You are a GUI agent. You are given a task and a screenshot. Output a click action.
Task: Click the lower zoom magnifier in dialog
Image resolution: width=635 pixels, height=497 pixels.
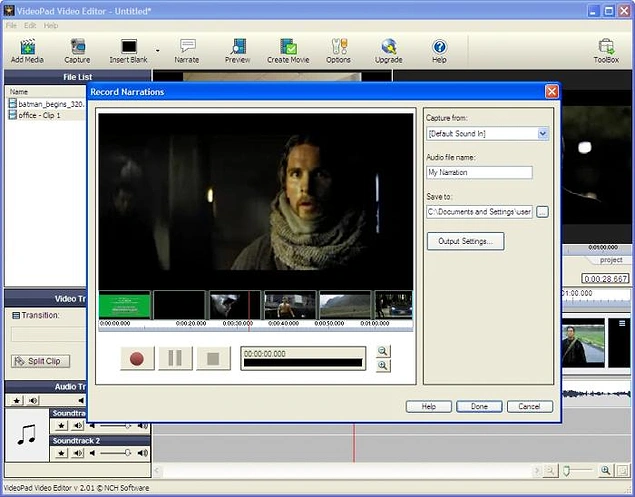pos(383,366)
